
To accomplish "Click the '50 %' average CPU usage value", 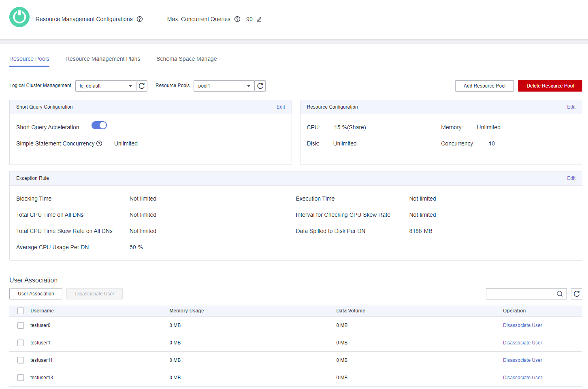I will [136, 247].
